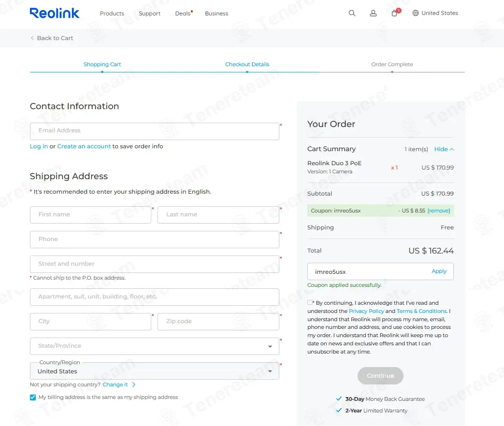Click the Reolink Duo 3 PoE item

click(x=334, y=163)
